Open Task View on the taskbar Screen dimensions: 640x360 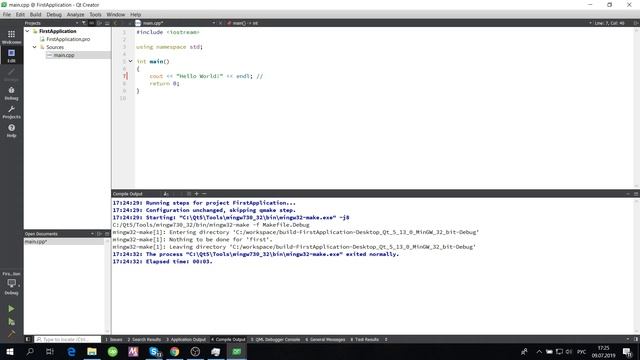[50, 351]
